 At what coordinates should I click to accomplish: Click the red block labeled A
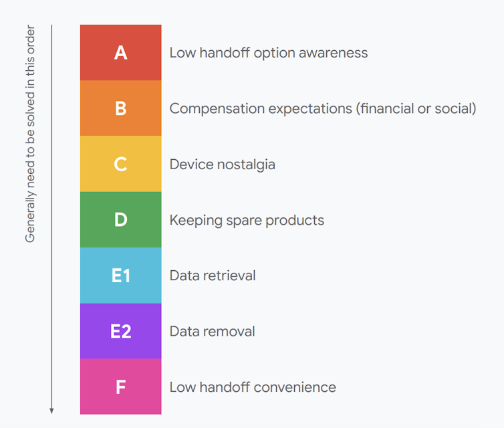[120, 53]
